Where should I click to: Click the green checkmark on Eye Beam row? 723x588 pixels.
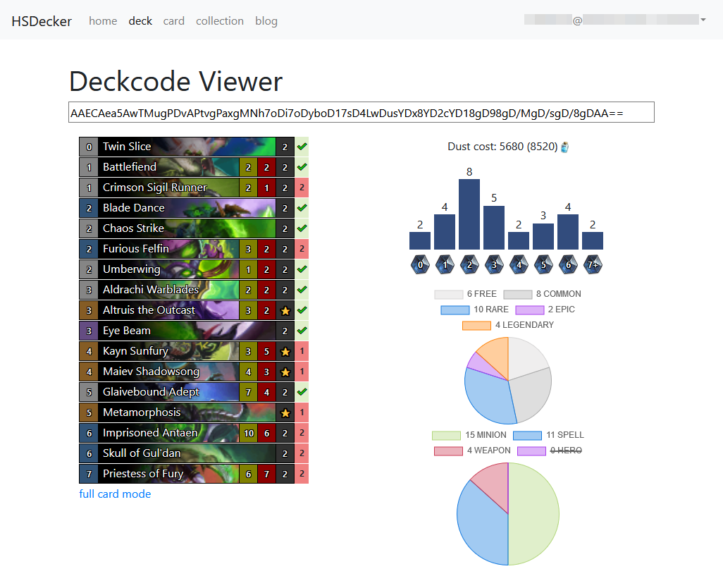[302, 331]
